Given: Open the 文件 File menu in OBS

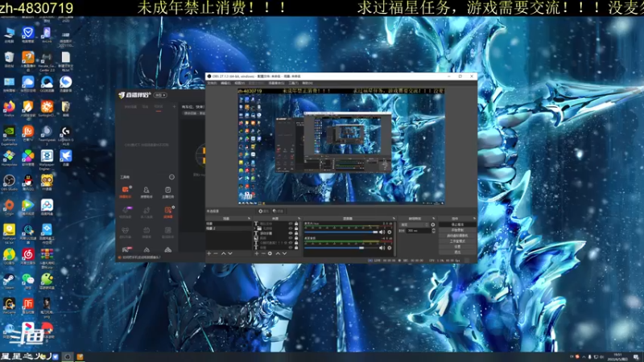Looking at the screenshot, I should 212,83.
